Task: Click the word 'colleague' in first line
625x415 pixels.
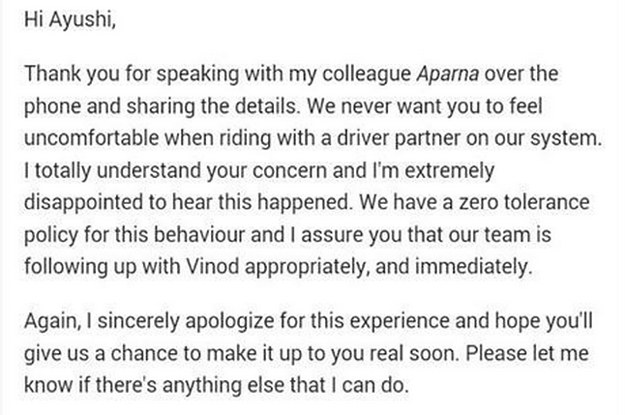Action: 366,73
